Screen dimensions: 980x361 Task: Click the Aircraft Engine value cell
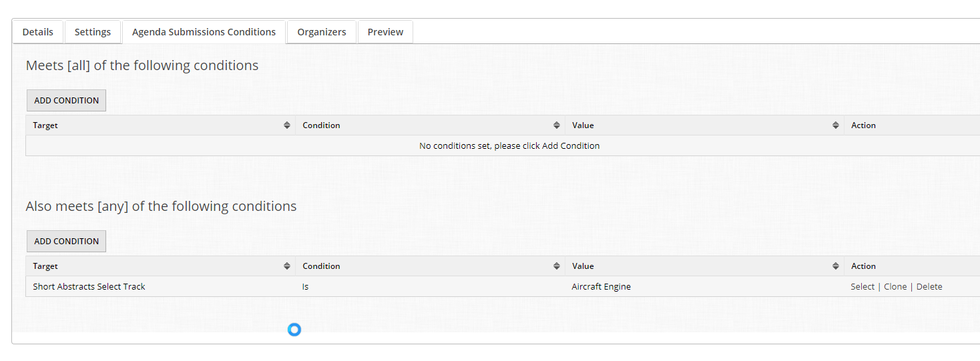[601, 287]
